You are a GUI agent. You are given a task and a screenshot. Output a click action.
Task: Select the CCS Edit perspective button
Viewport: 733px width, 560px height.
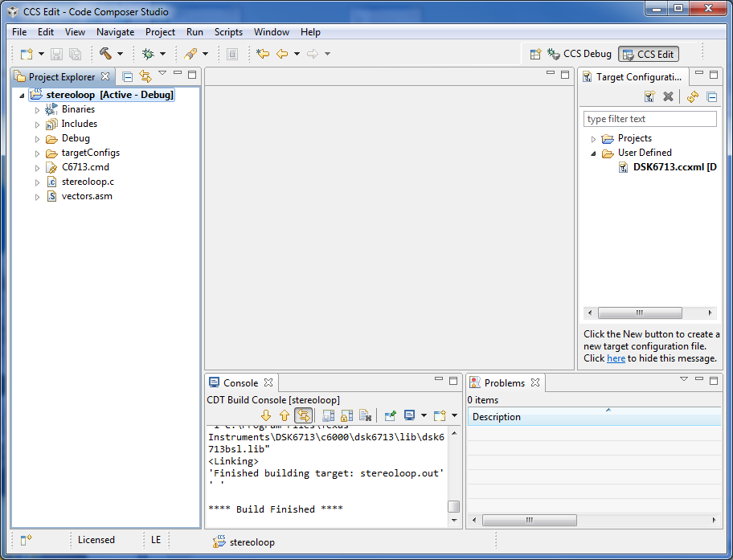point(649,54)
